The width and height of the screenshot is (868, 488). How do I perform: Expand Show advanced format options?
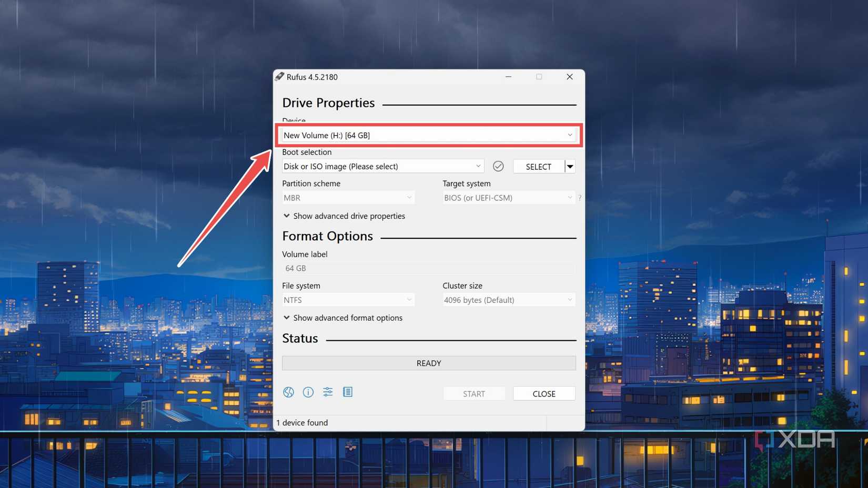(342, 318)
